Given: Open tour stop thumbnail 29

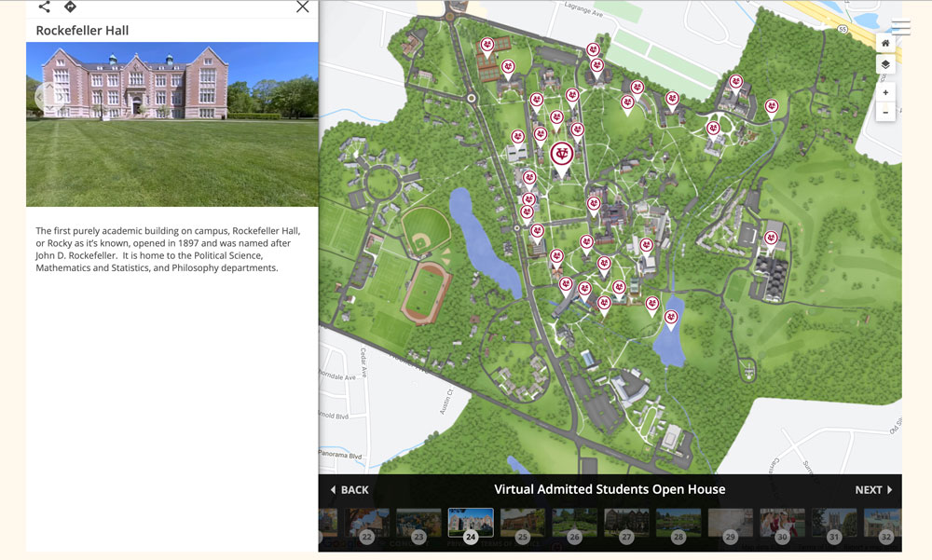Looking at the screenshot, I should click(x=730, y=523).
